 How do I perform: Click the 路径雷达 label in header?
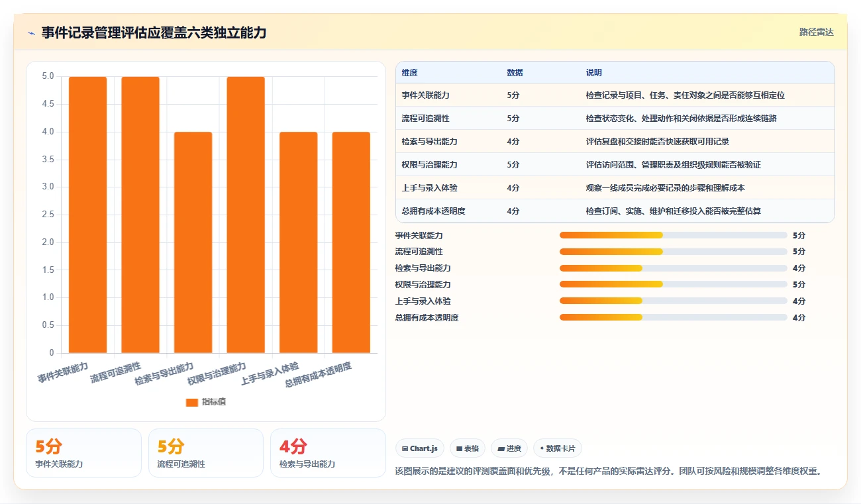[816, 32]
